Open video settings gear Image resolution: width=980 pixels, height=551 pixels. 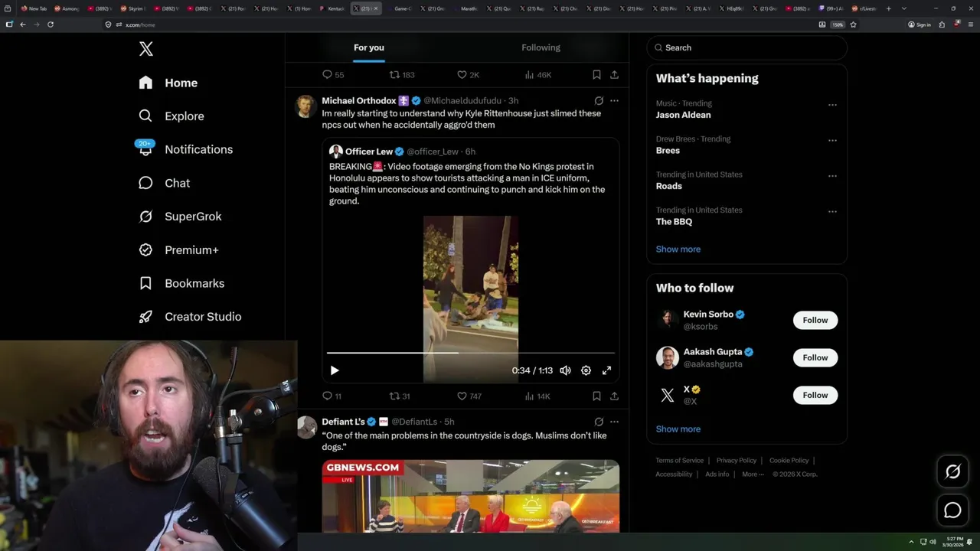tap(586, 370)
